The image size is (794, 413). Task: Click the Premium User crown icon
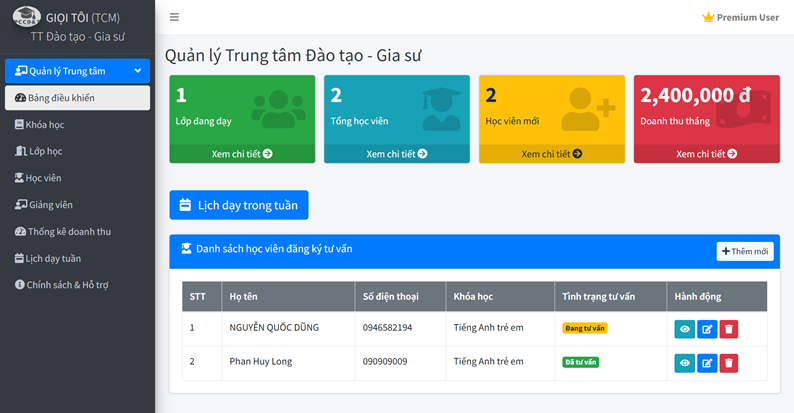(x=708, y=17)
